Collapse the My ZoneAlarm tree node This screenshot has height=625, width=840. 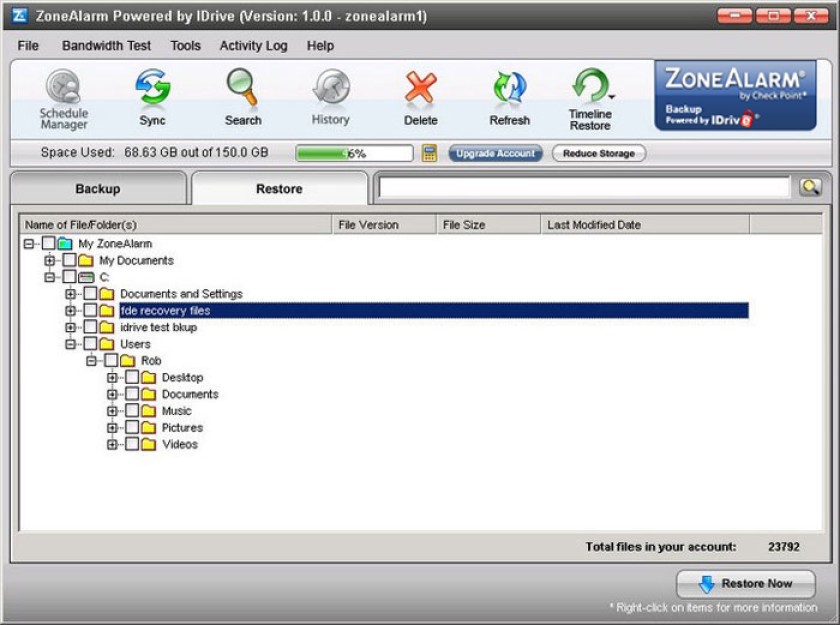pyautogui.click(x=29, y=244)
